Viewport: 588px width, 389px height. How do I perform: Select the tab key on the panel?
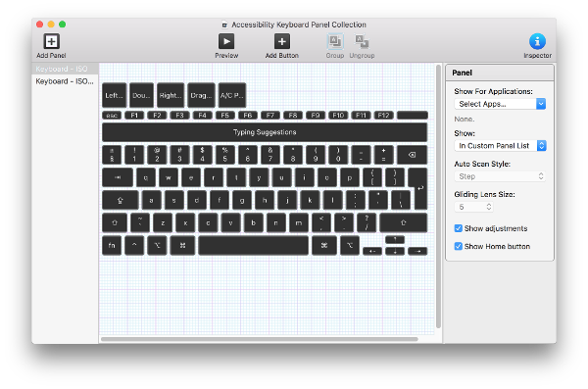pyautogui.click(x=118, y=177)
